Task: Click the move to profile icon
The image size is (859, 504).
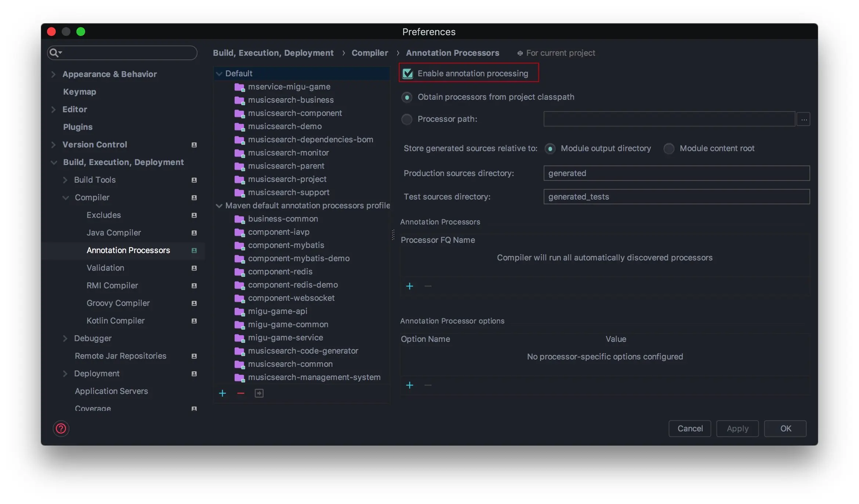Action: coord(259,393)
